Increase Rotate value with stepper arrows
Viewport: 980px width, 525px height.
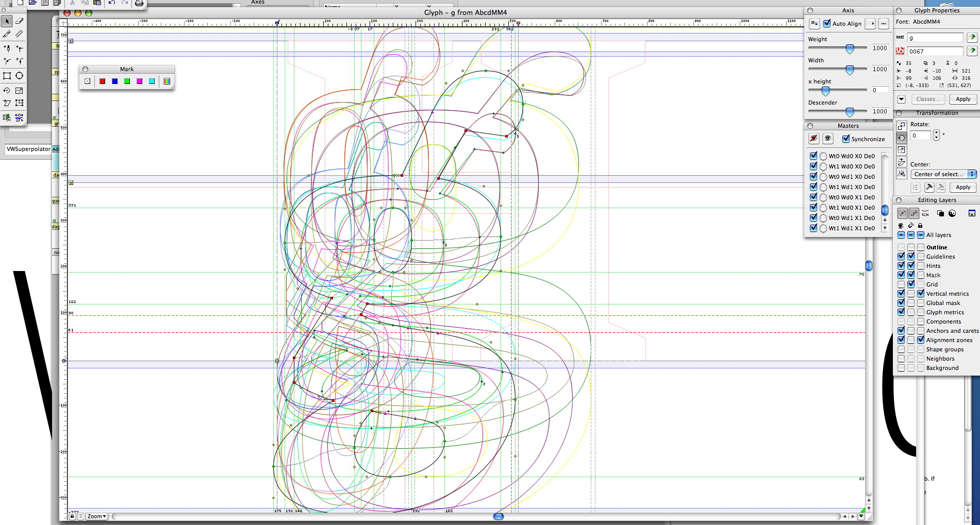(936, 133)
